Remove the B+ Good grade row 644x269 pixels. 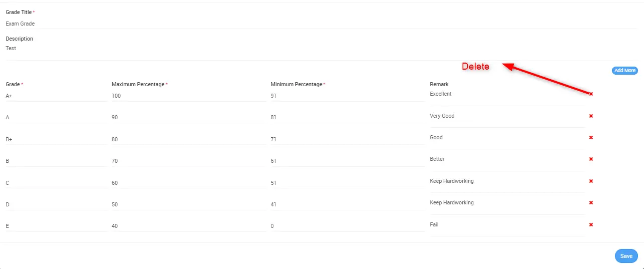coord(591,137)
